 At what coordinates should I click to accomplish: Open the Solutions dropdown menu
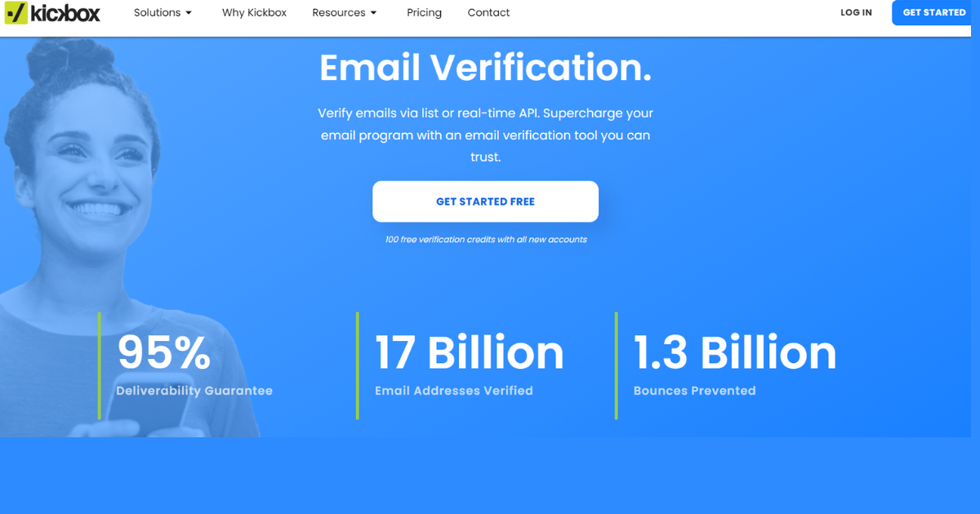pyautogui.click(x=163, y=12)
